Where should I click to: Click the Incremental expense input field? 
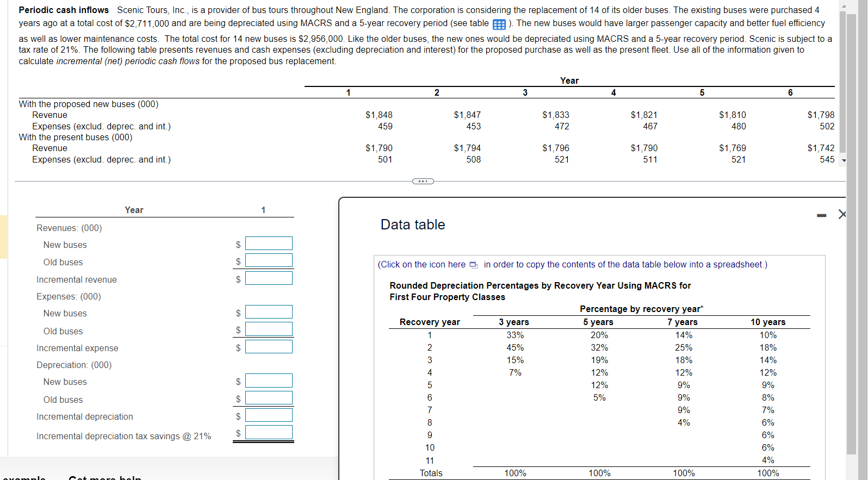click(x=269, y=347)
